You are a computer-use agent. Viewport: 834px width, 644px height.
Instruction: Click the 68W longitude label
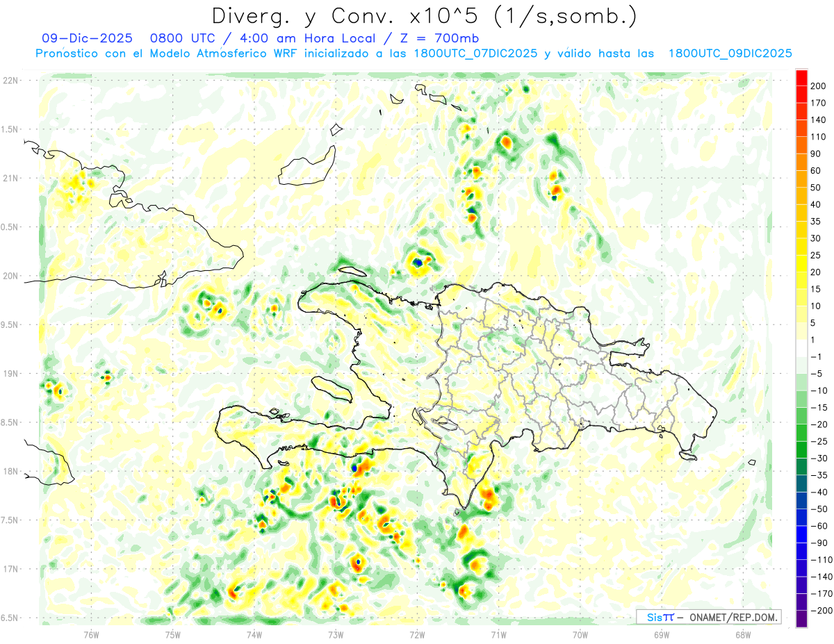(743, 634)
